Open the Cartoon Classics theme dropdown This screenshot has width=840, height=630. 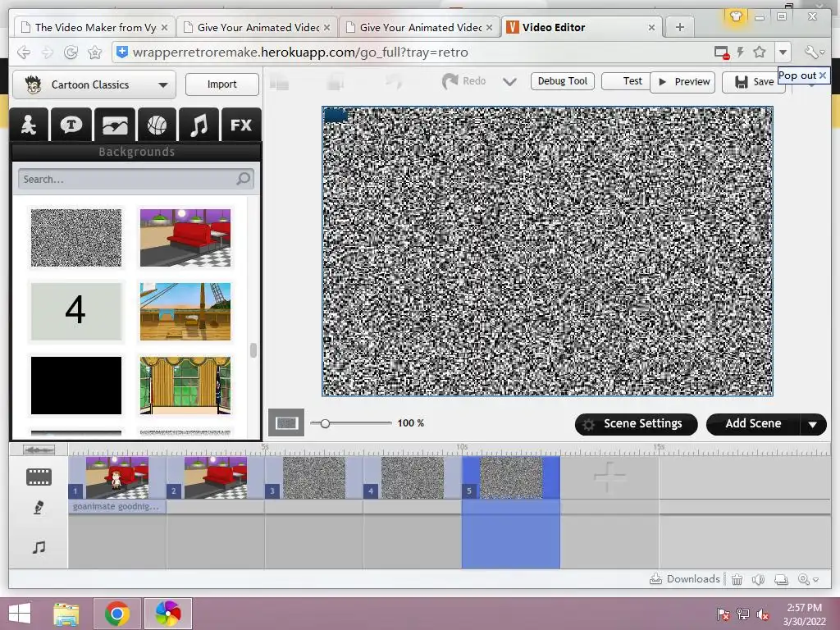[94, 84]
